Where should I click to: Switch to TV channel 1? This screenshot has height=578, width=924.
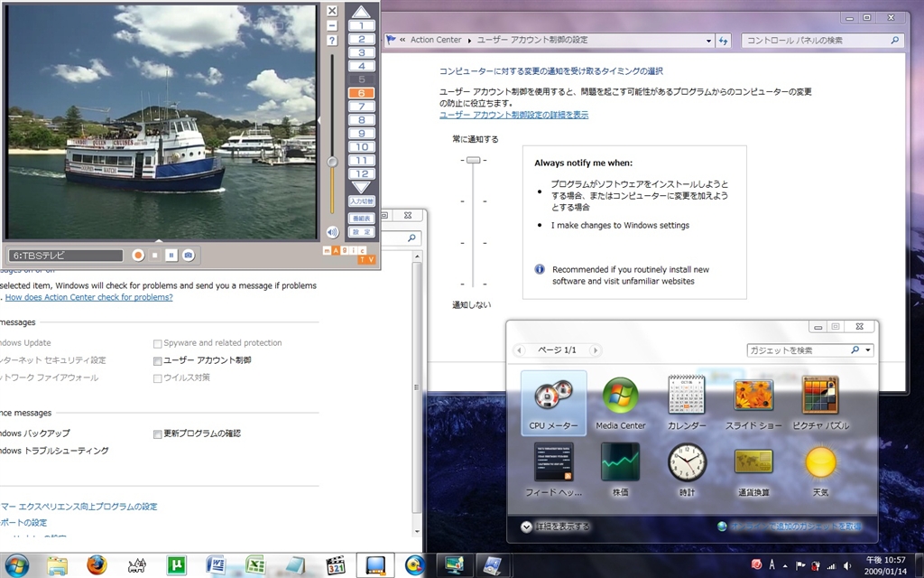(x=361, y=26)
